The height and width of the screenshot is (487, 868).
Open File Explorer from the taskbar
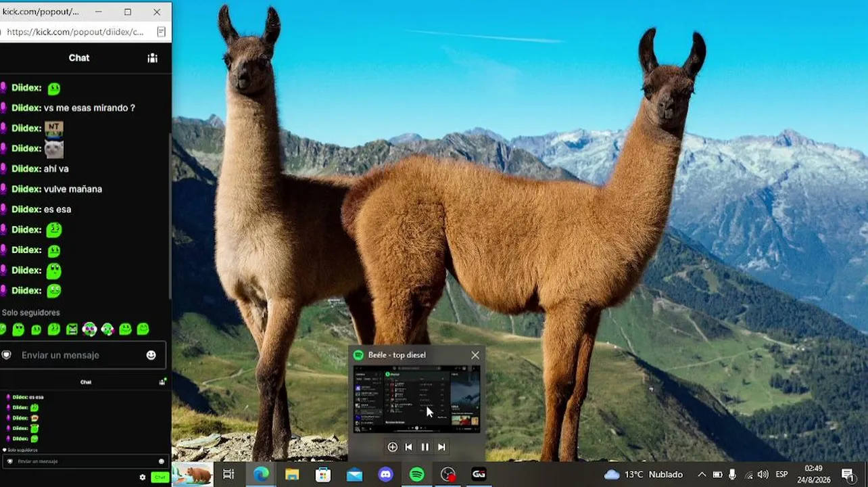[292, 475]
